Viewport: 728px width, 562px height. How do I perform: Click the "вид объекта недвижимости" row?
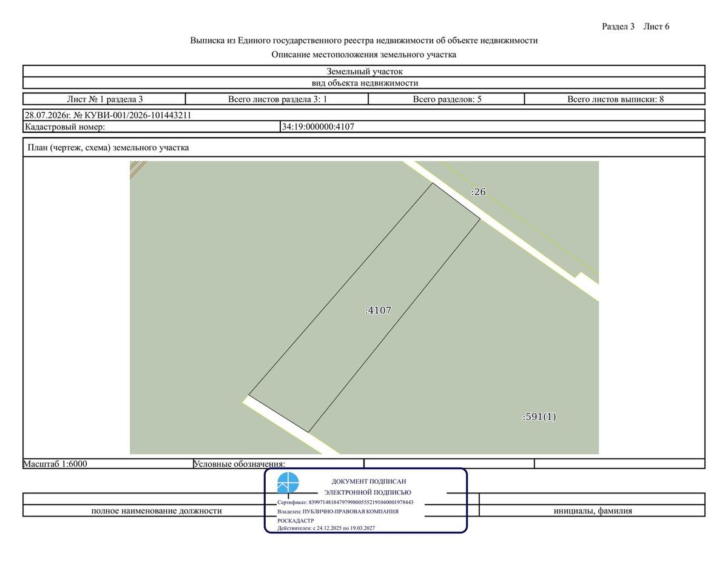tap(364, 83)
